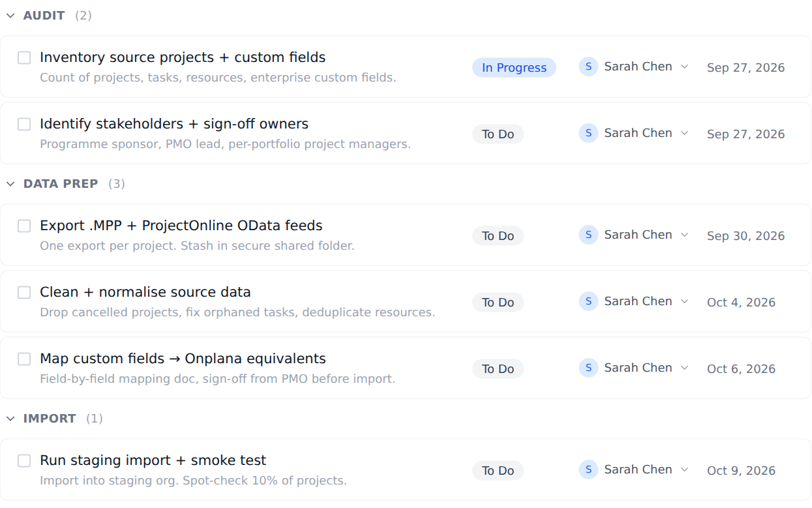Tick the Run staging import checkbox
Screen dimensions: 812x508
tap(24, 460)
